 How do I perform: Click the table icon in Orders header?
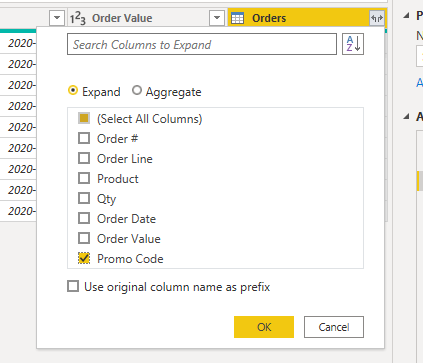[237, 18]
